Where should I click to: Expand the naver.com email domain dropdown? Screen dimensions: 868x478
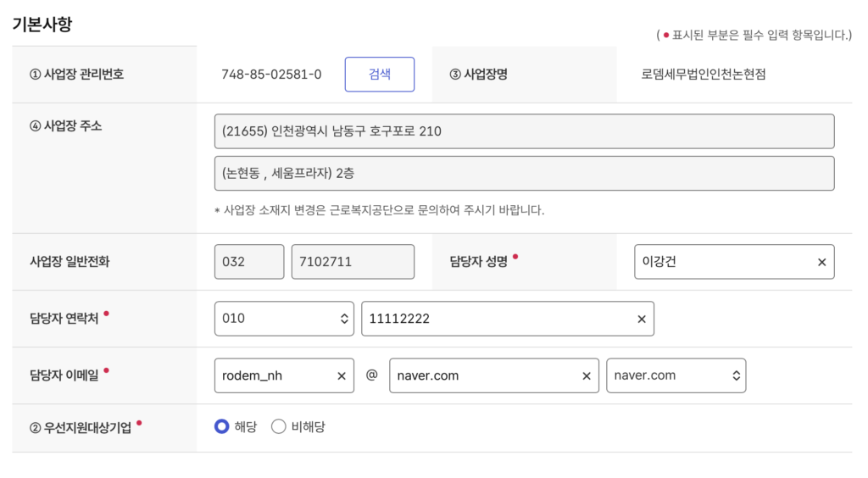click(676, 375)
